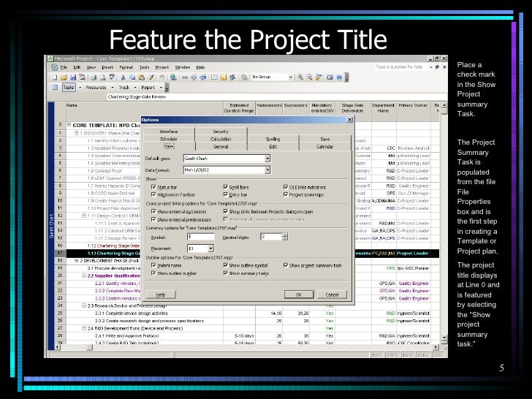532x399 pixels.
Task: Click the Copy toolbar icon
Action: coord(132,77)
